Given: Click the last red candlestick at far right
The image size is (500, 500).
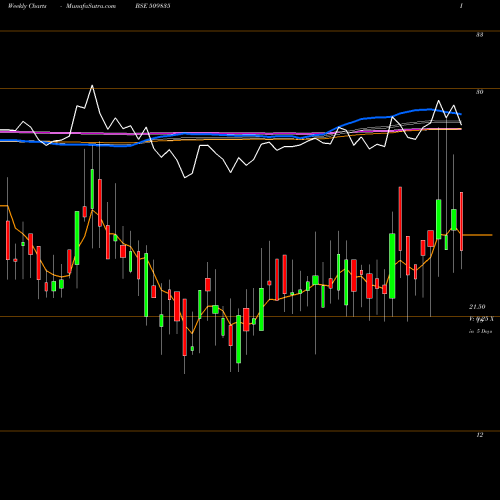Looking at the screenshot, I should 462,221.
